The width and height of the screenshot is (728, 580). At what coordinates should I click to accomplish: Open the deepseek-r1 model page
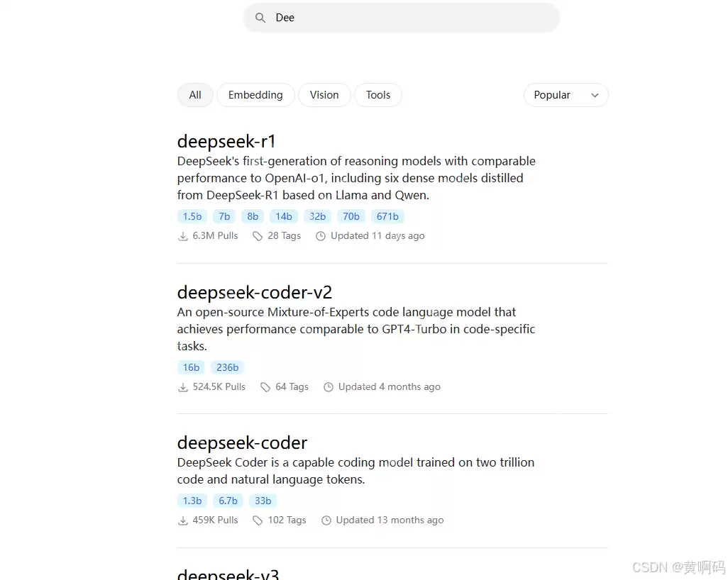click(226, 141)
